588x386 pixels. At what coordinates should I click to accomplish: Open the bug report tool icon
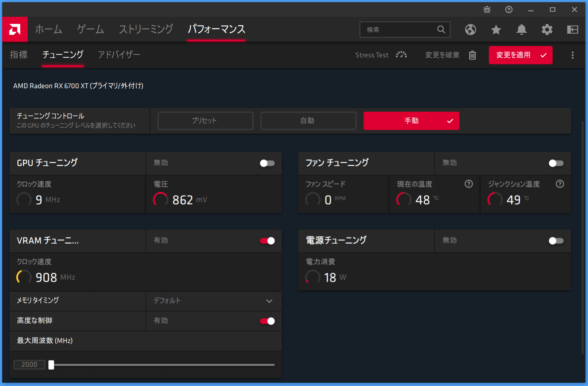click(487, 10)
